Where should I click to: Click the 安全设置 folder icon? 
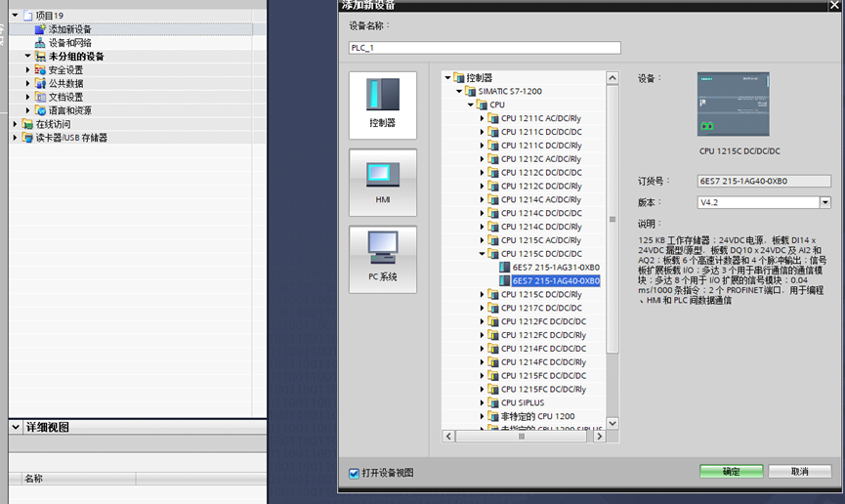point(40,69)
